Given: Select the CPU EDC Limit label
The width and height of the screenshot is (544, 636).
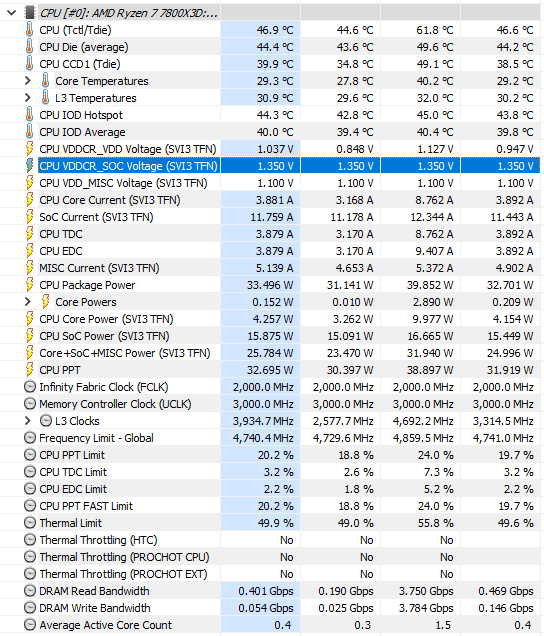Looking at the screenshot, I should pos(73,489).
